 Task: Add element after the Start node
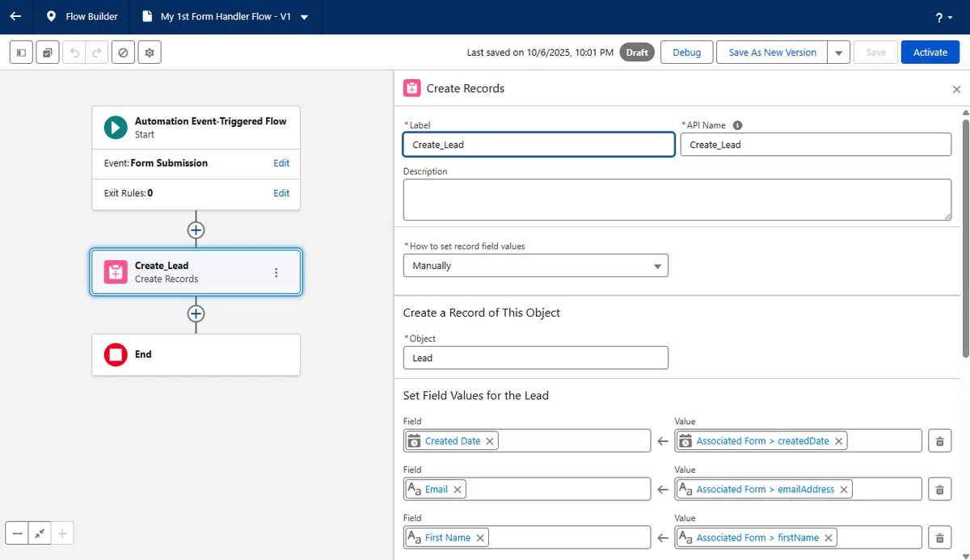(x=196, y=230)
